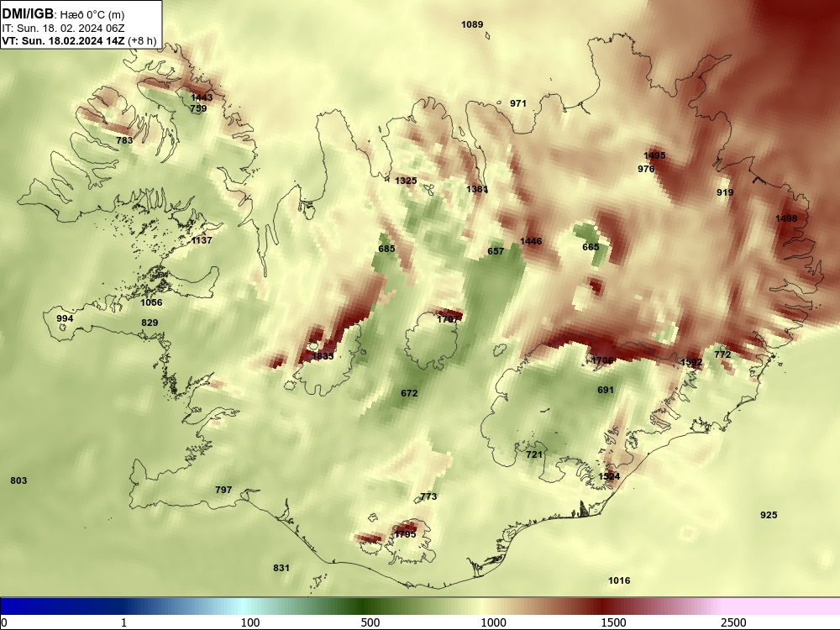This screenshot has width=840, height=630.
Task: Click the map value label 831
Action: point(281,569)
